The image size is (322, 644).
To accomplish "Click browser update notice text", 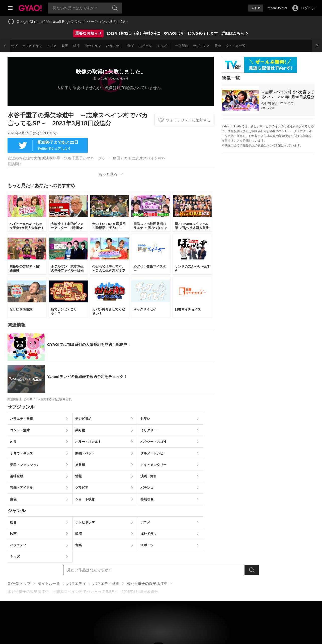I will (72, 22).
